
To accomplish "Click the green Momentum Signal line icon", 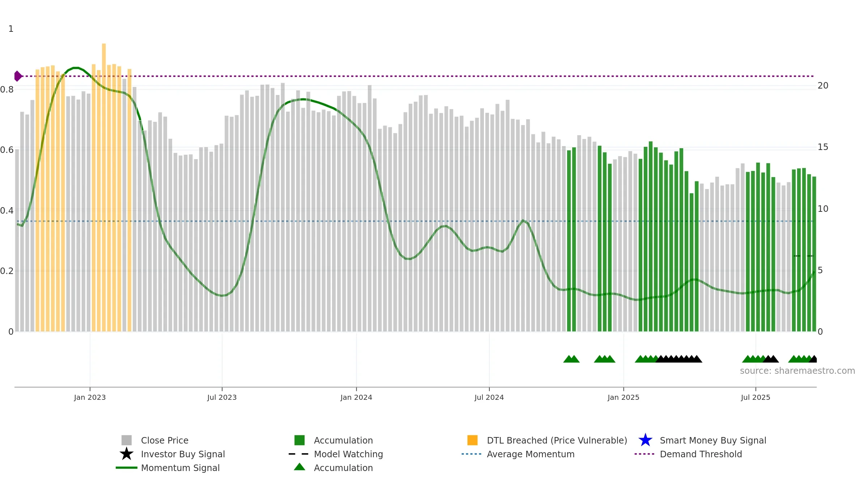I will pyautogui.click(x=127, y=468).
